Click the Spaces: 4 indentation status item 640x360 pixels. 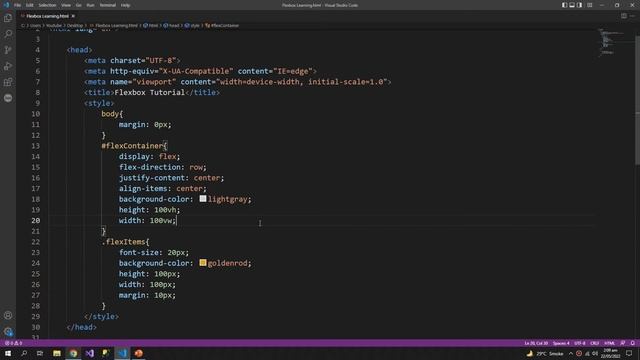pyautogui.click(x=561, y=343)
